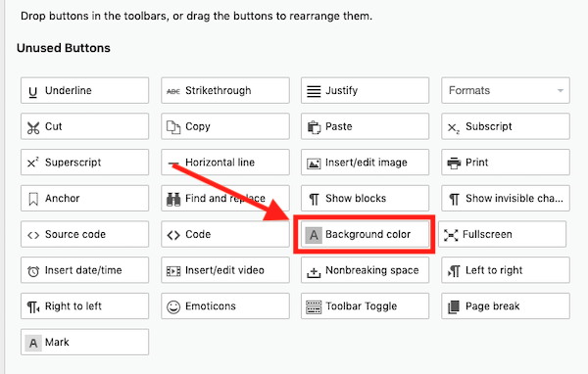Image resolution: width=588 pixels, height=374 pixels.
Task: Click the Fullscreen label text
Action: (x=487, y=234)
